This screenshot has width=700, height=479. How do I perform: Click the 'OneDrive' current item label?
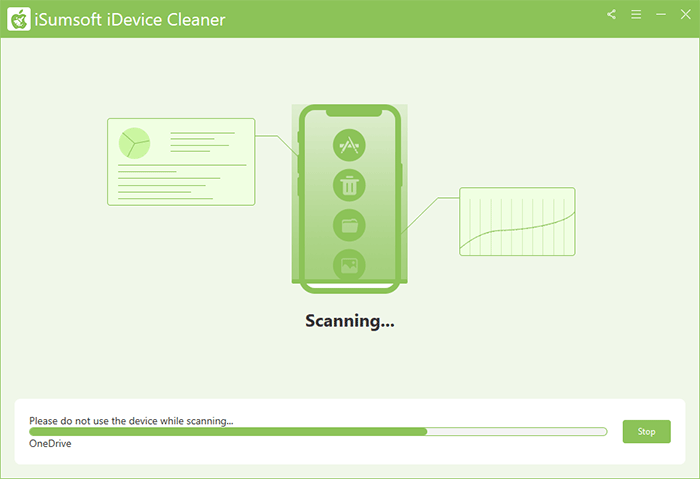point(50,443)
